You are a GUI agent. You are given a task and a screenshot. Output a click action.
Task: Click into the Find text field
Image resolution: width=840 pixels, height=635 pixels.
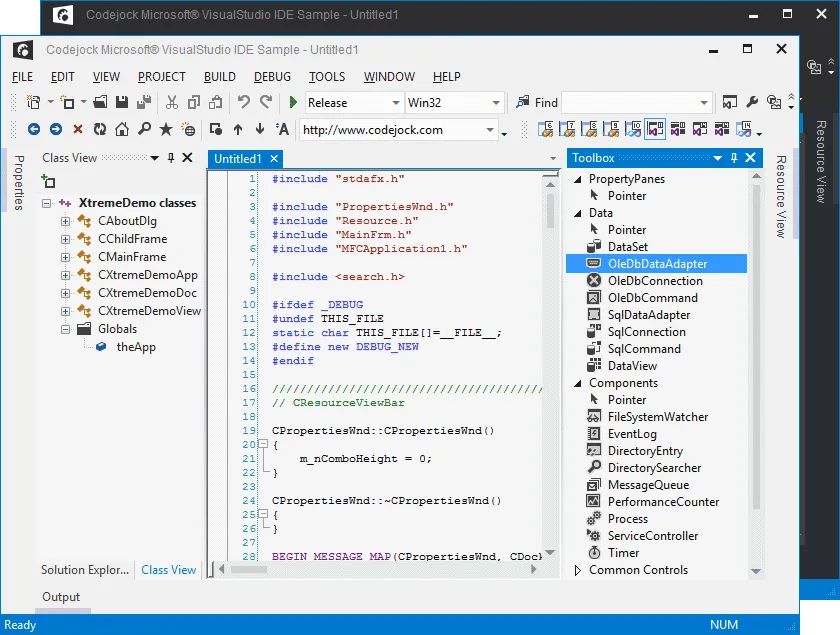click(630, 102)
